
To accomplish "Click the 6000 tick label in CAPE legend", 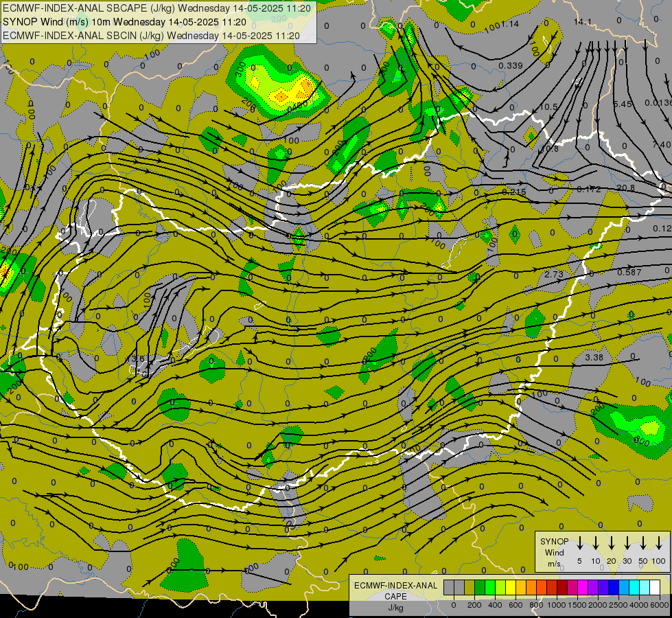I will pyautogui.click(x=659, y=605).
